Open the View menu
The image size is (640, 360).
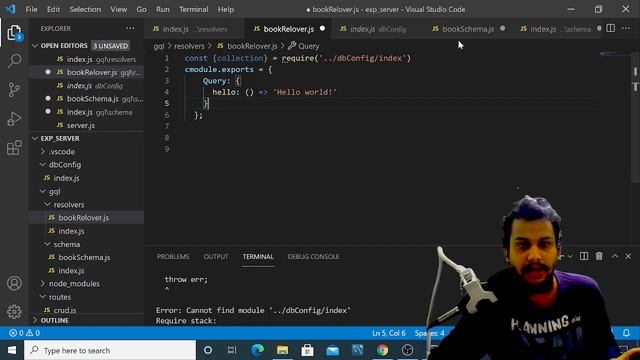(x=118, y=9)
